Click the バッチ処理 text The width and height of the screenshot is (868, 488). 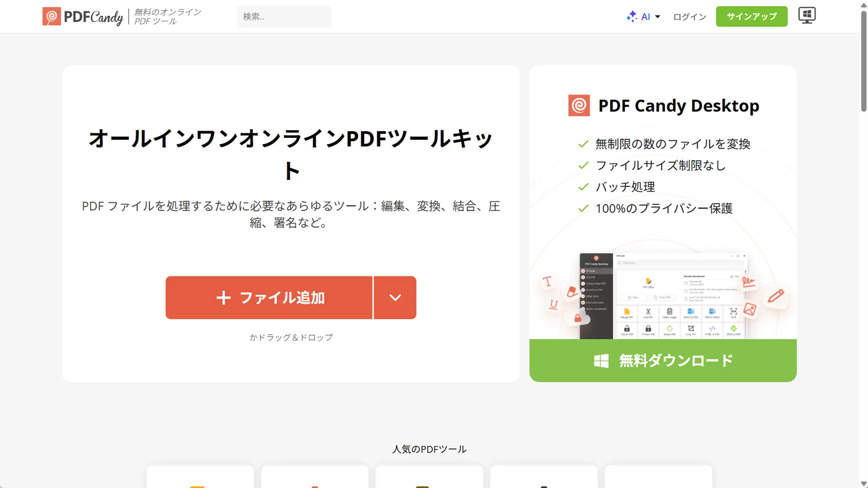[x=625, y=187]
